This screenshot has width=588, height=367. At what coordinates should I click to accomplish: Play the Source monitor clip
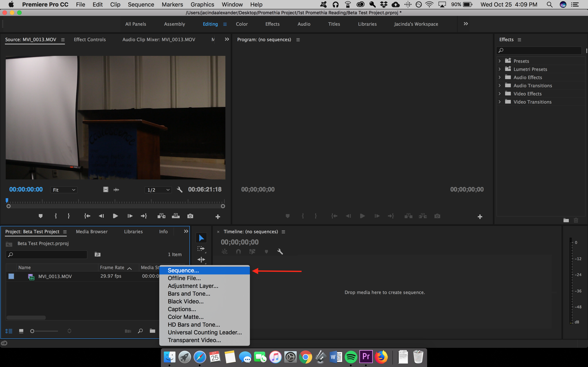pyautogui.click(x=115, y=216)
